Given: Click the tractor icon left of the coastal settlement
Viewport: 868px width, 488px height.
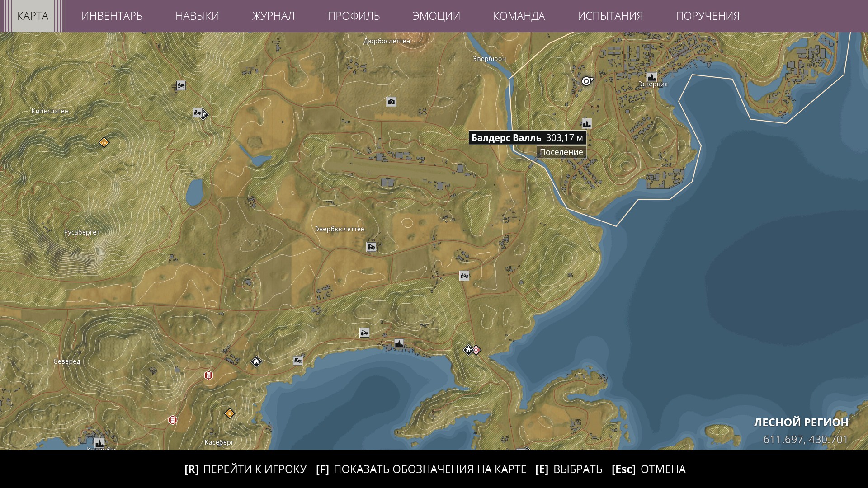Looking at the screenshot, I should tap(364, 333).
